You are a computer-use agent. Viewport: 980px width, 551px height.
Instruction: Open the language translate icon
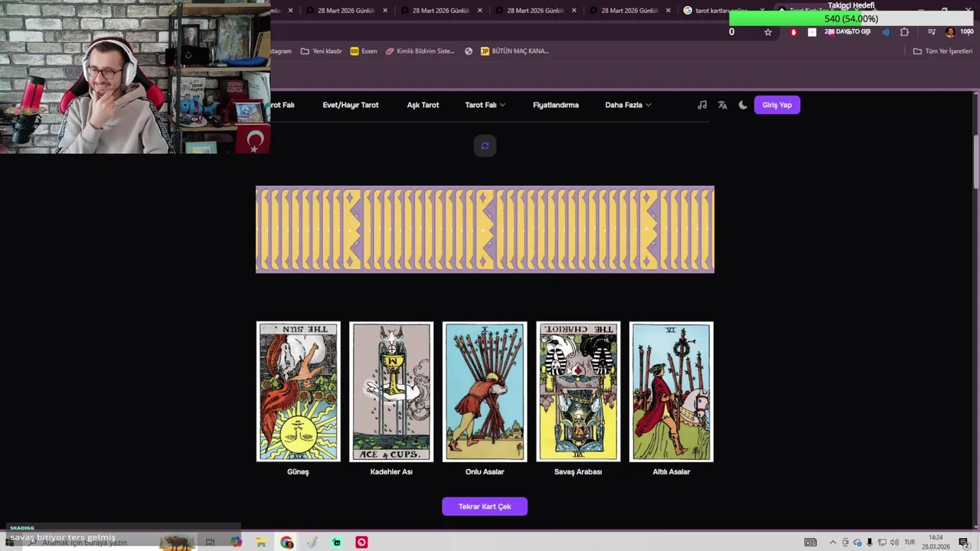pyautogui.click(x=722, y=105)
